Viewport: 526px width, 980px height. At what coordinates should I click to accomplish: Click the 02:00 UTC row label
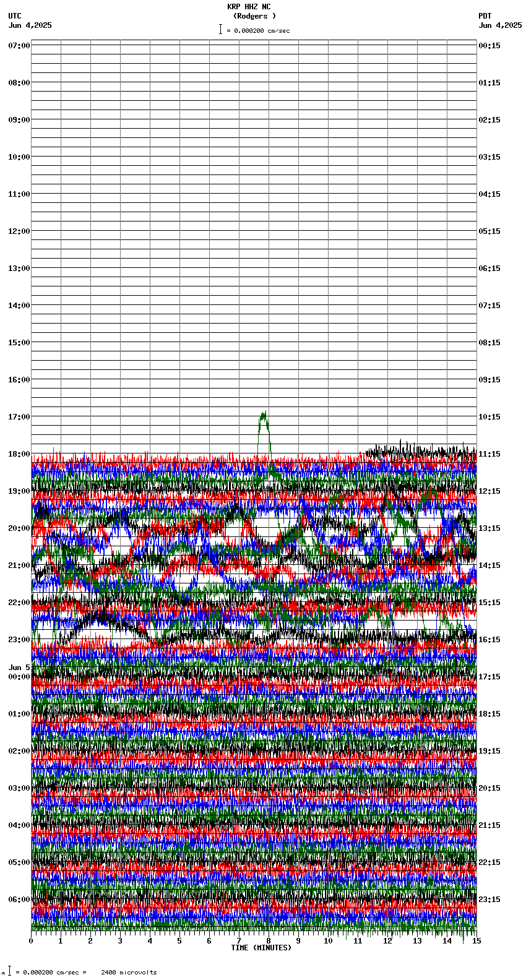(x=19, y=751)
